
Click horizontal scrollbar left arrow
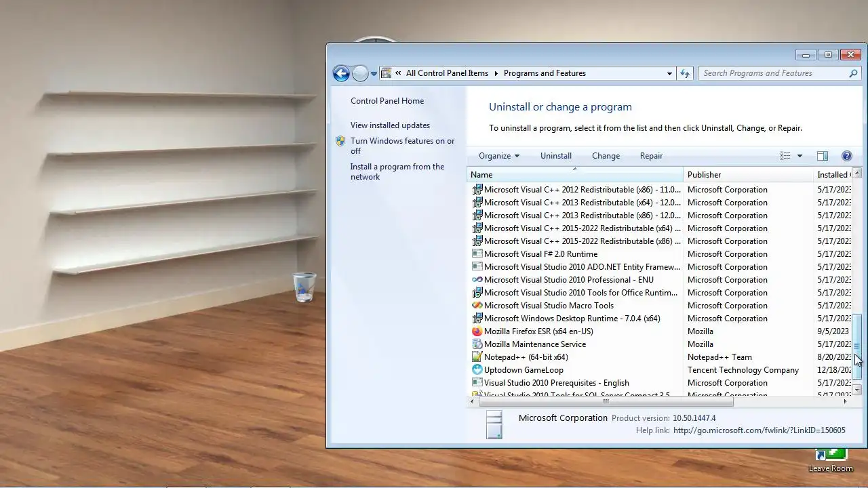[x=473, y=401]
